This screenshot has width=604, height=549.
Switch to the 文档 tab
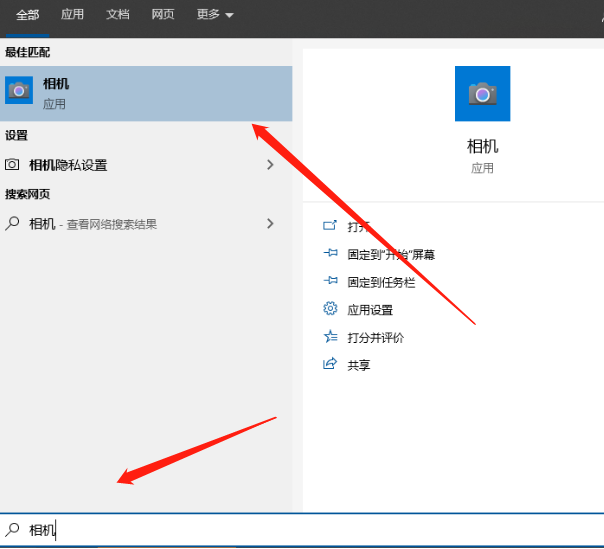click(118, 15)
